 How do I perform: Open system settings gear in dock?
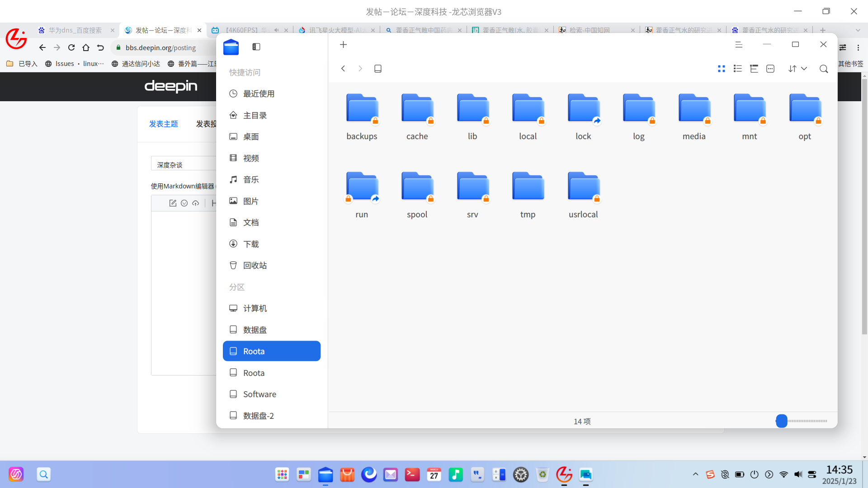coord(521,474)
